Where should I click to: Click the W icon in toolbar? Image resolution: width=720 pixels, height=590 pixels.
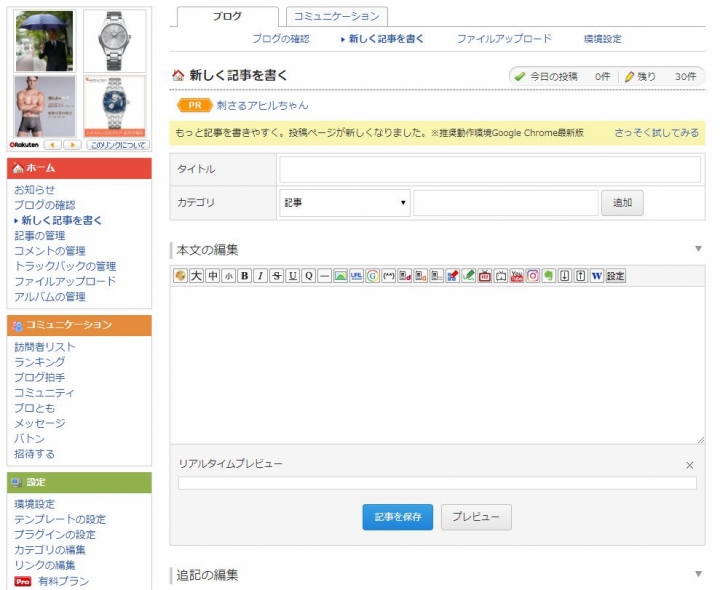click(x=596, y=276)
